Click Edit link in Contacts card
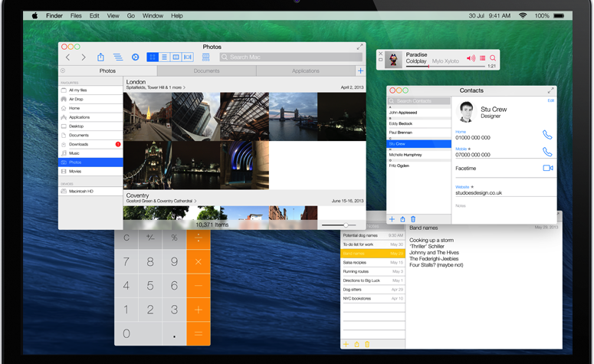Screen dimensions: 594x364 550,100
